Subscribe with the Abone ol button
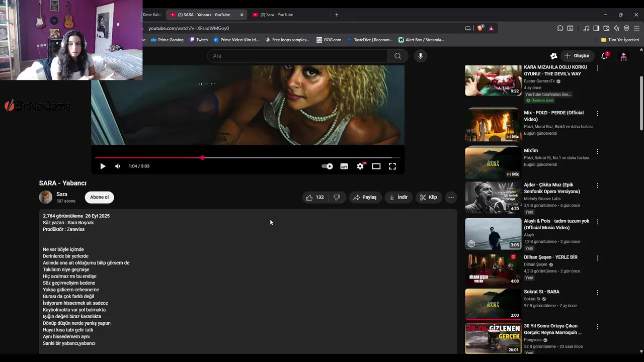The image size is (644, 362). 99,197
